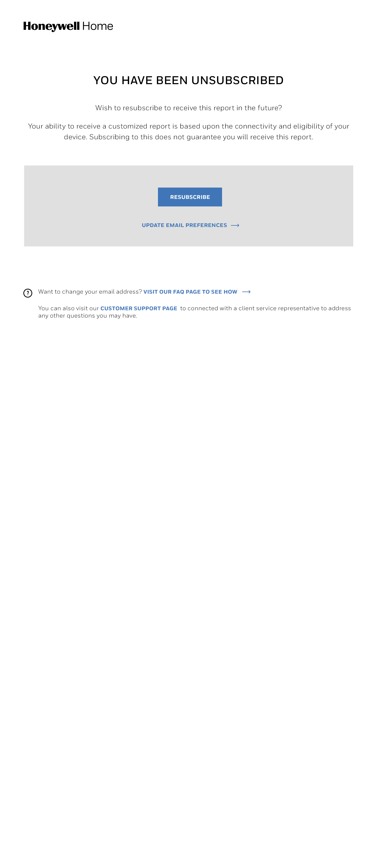Viewport: 377px width, 868px height.
Task: Click the 'Subscribing to this does not guarantee' line
Action: tap(188, 137)
